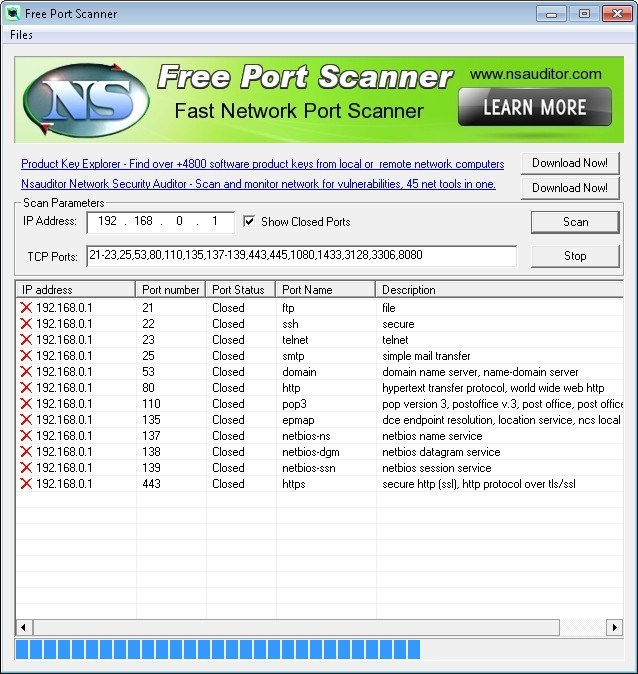Sort by the Port Name column header
Screen dimensions: 638x674
325,289
